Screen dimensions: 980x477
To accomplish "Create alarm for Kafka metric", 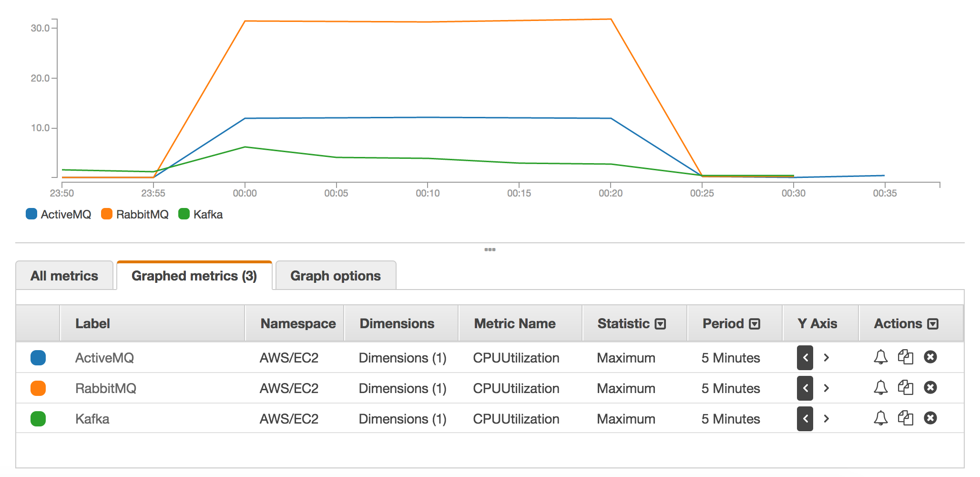I will [880, 418].
